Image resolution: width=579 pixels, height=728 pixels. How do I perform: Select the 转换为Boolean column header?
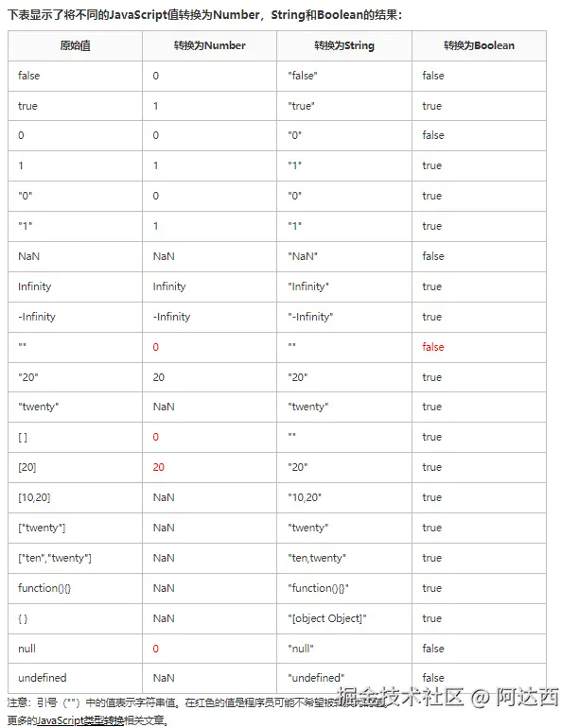[479, 45]
